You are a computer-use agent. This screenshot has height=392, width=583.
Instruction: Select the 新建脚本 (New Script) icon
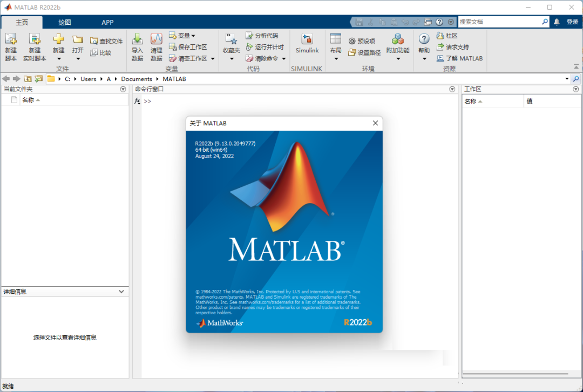click(x=11, y=46)
